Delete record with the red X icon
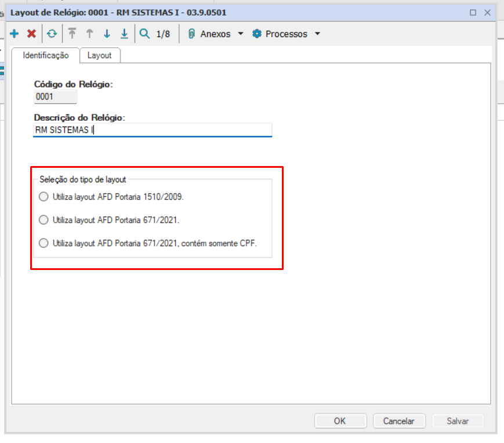Viewport: 504px width, 443px height. tap(31, 34)
